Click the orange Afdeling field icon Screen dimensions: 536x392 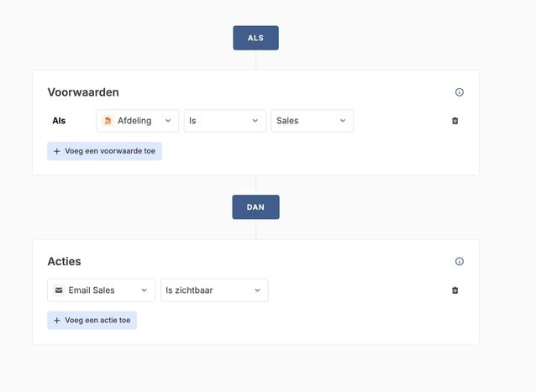(108, 121)
